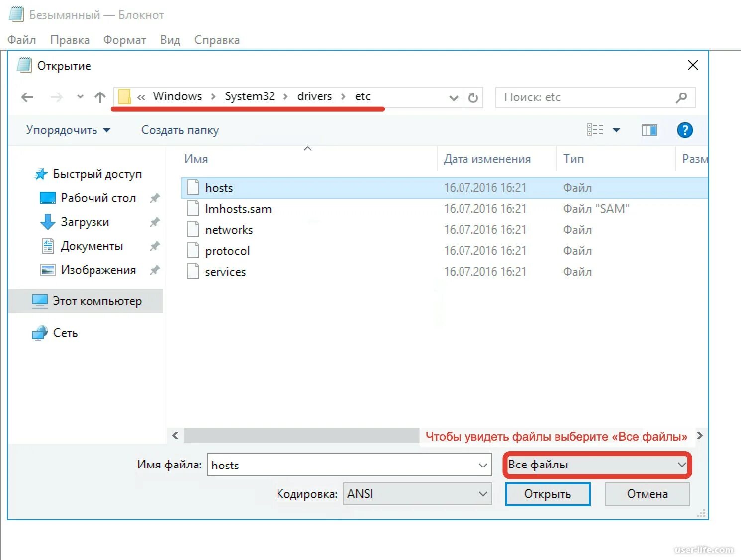
Task: Open the Справка menu in Блокнот
Action: coord(217,40)
